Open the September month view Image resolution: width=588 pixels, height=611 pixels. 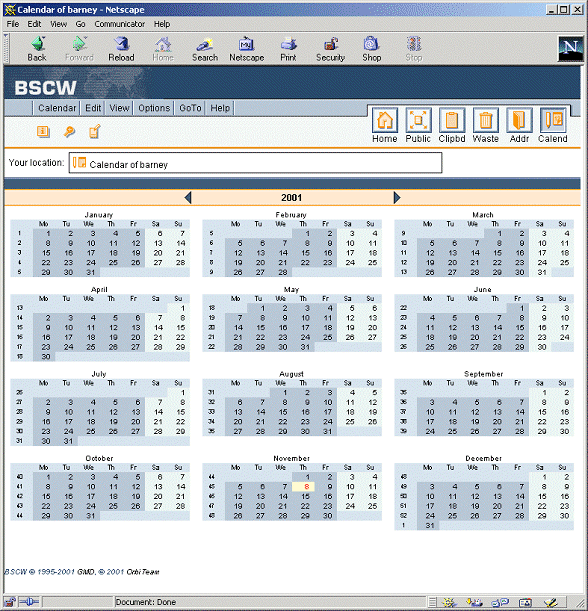point(483,374)
